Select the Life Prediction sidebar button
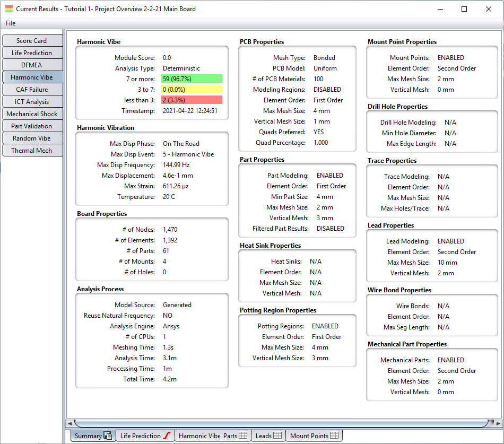This screenshot has height=444, width=504. 32,53
